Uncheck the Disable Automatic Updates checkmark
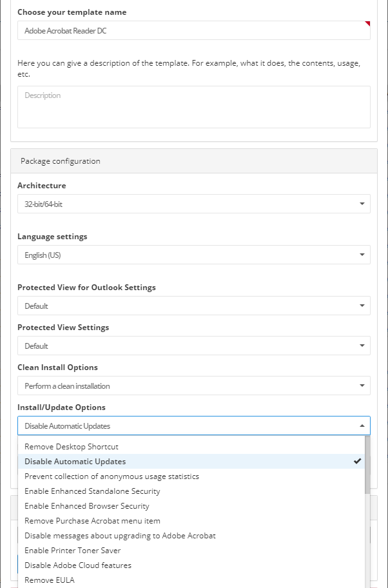The height and width of the screenshot is (588, 388). (357, 461)
